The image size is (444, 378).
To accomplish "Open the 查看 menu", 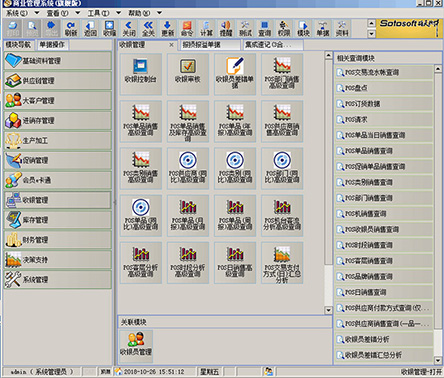I will pos(57,13).
